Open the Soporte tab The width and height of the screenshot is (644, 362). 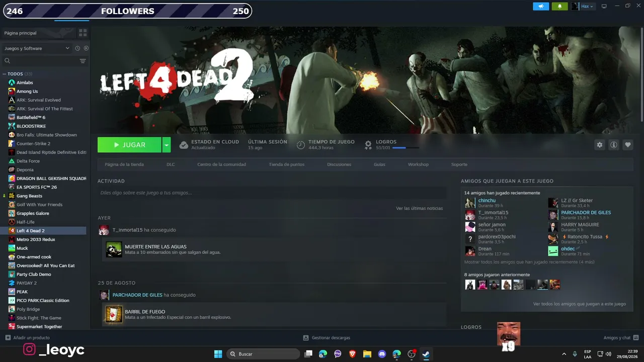(x=459, y=164)
